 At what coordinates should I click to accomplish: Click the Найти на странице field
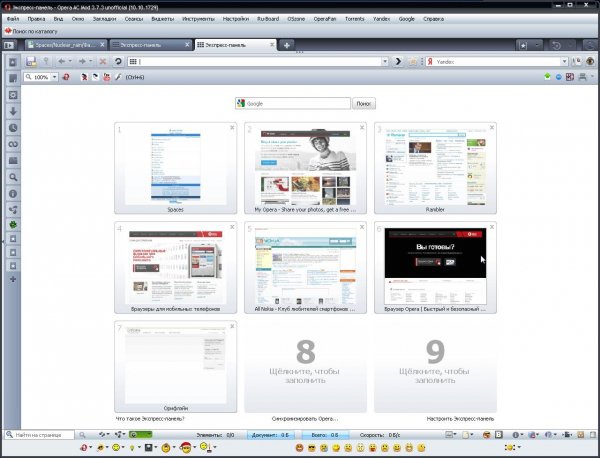click(x=39, y=435)
